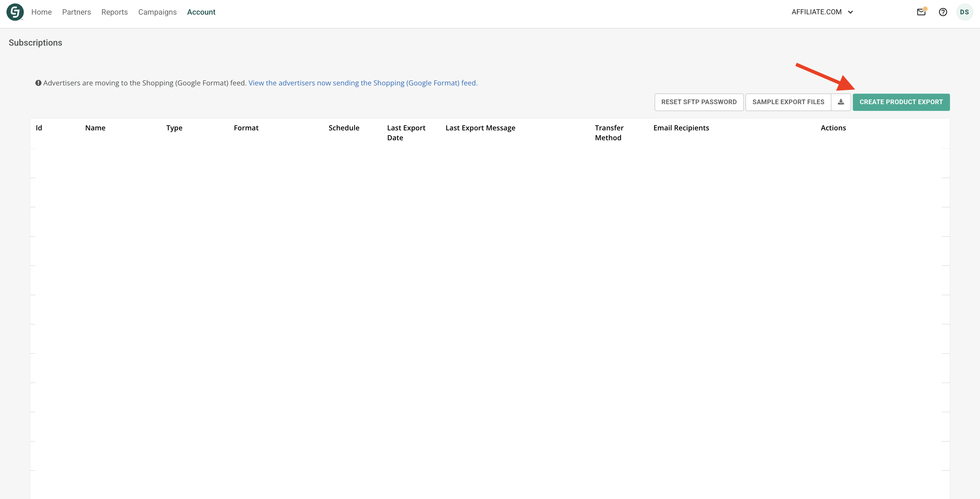Viewport: 980px width, 499px height.
Task: Open the Partners menu
Action: (77, 12)
